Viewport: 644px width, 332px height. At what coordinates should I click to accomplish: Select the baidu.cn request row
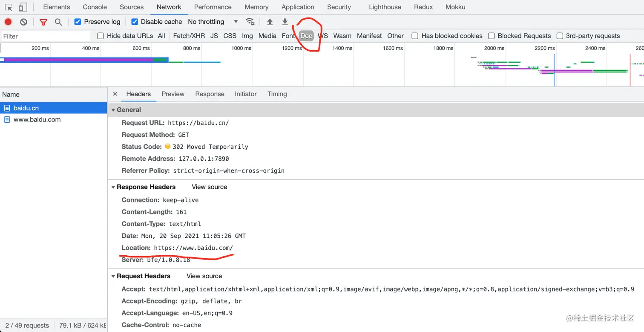pyautogui.click(x=54, y=108)
